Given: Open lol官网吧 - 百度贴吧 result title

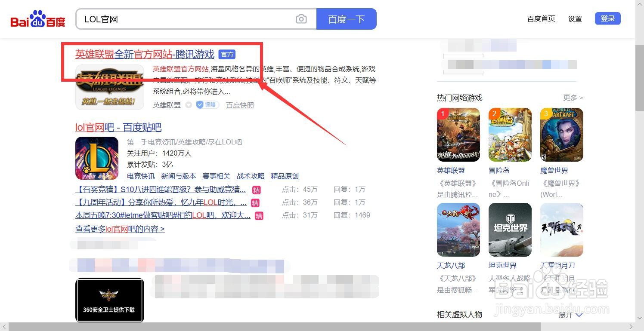Looking at the screenshot, I should pyautogui.click(x=118, y=127).
